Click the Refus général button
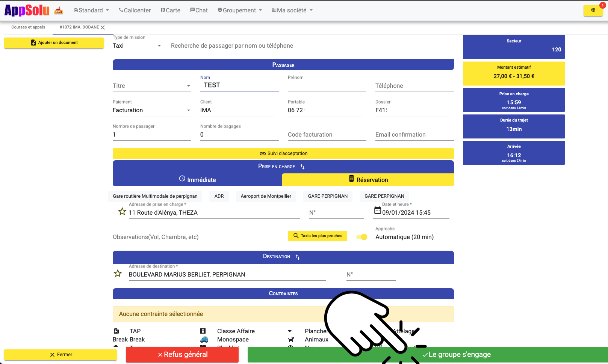This screenshot has width=608, height=364. click(182, 355)
